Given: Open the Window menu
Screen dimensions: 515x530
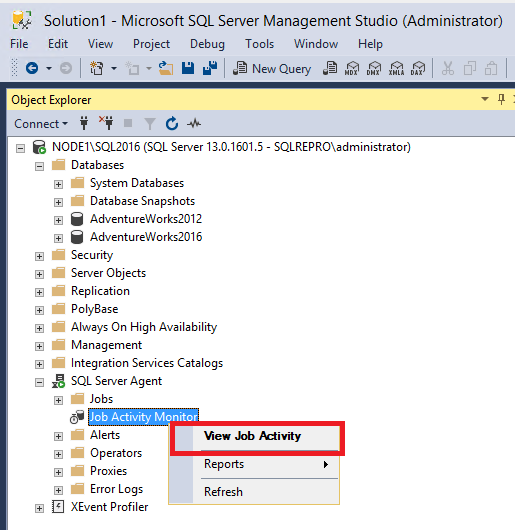Looking at the screenshot, I should pyautogui.click(x=316, y=44).
